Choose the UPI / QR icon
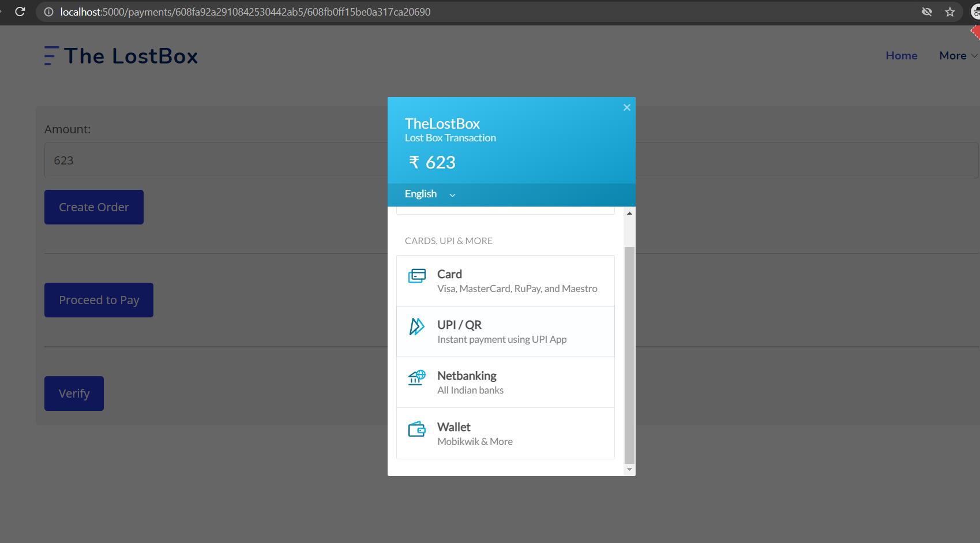 click(x=417, y=327)
